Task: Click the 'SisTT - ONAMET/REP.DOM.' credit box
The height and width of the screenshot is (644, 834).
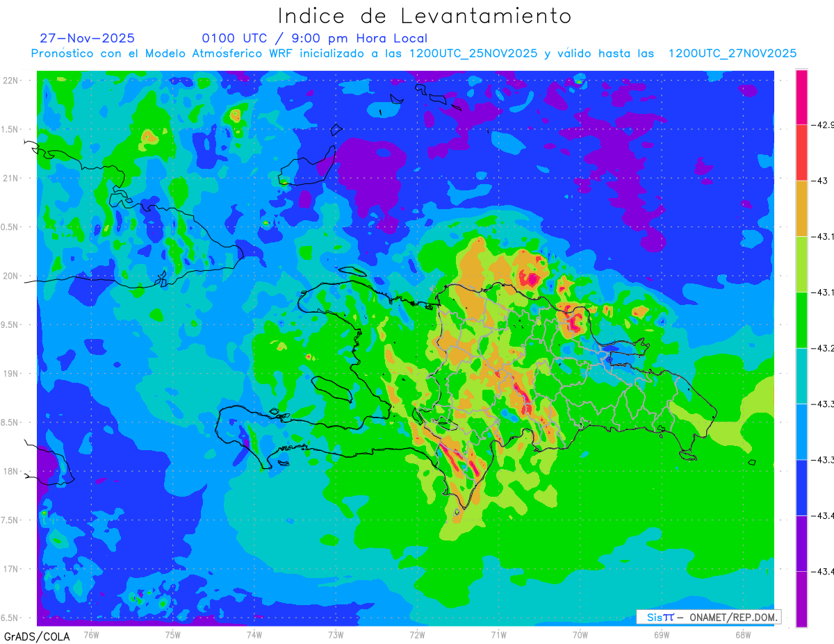Action: (709, 617)
